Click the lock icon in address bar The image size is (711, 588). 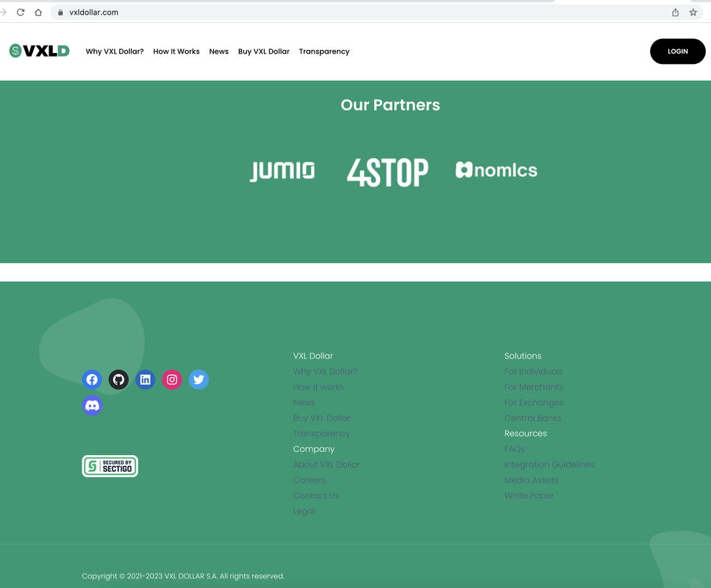point(60,12)
